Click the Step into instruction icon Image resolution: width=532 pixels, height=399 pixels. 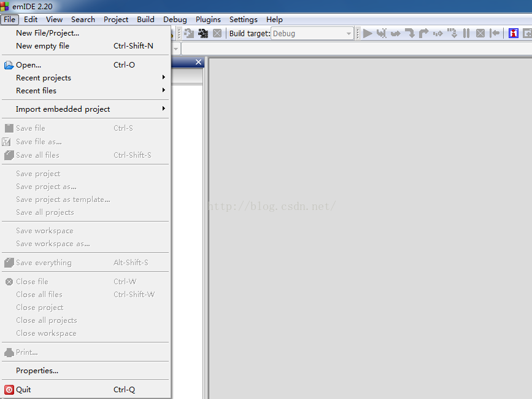tap(452, 33)
